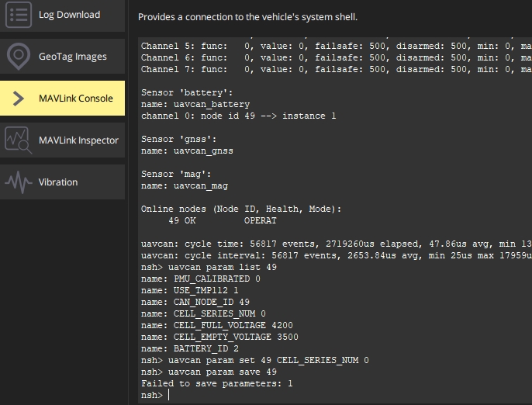
Task: Open the Vibration analysis page
Action: (x=62, y=182)
